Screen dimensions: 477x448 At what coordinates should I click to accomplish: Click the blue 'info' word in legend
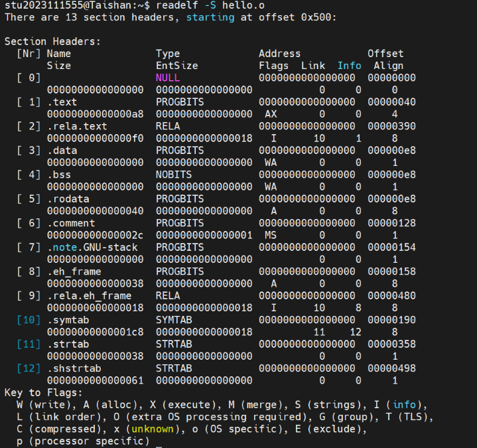coord(404,405)
